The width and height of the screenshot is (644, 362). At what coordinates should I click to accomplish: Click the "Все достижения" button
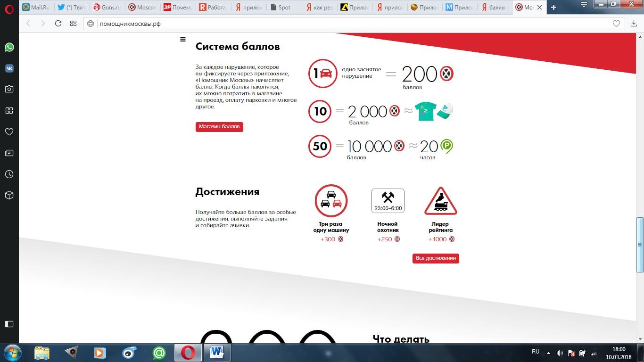(x=436, y=258)
